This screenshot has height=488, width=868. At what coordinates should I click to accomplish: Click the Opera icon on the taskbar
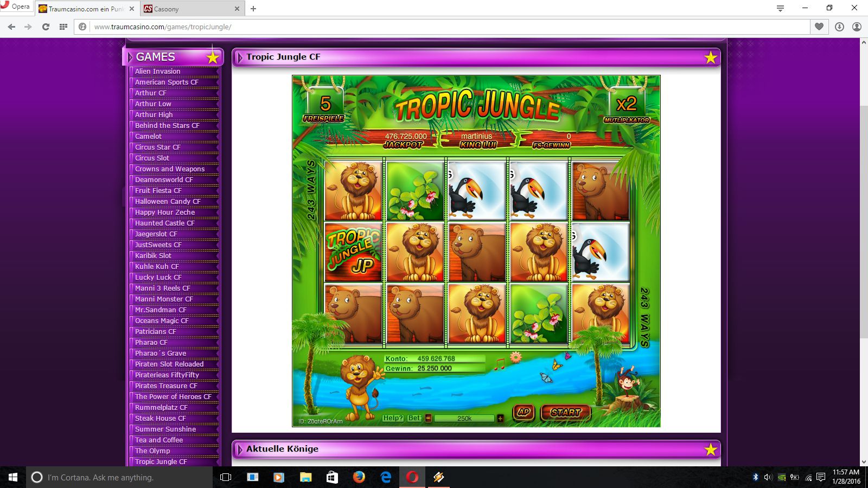tap(412, 477)
